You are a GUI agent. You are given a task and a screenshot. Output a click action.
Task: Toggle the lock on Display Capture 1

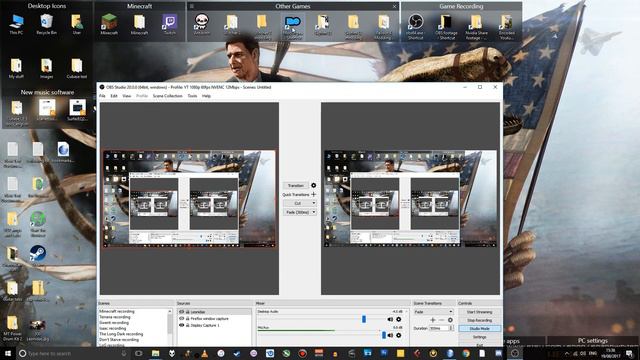pos(188,325)
